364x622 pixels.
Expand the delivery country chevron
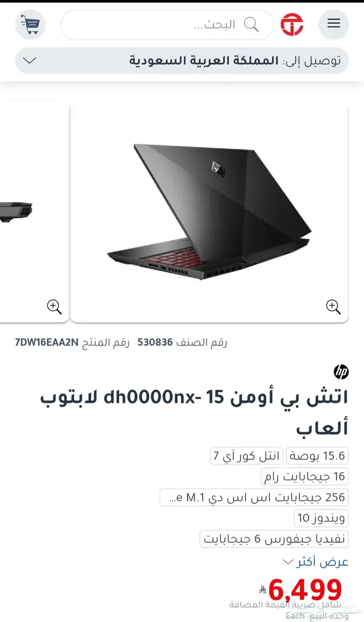point(30,61)
